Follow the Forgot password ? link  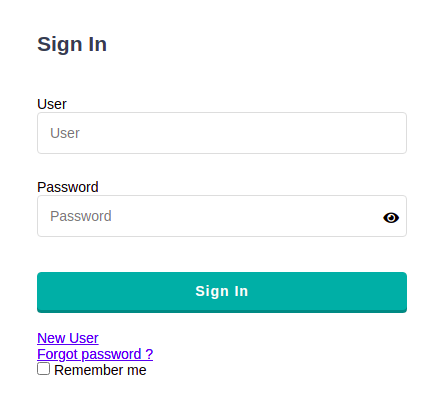tap(95, 354)
